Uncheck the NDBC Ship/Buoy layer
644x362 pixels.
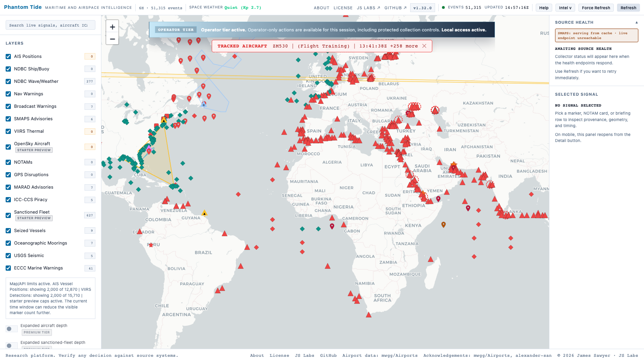coord(8,69)
